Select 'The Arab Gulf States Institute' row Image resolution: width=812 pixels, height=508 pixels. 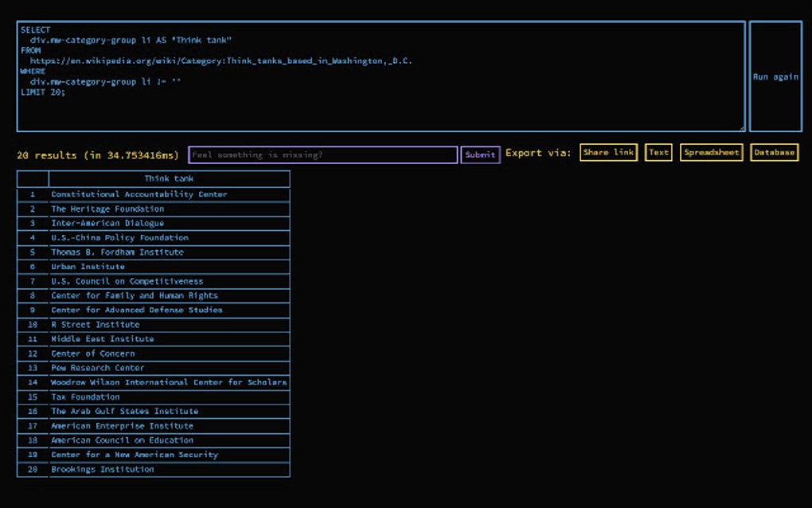pyautogui.click(x=154, y=411)
